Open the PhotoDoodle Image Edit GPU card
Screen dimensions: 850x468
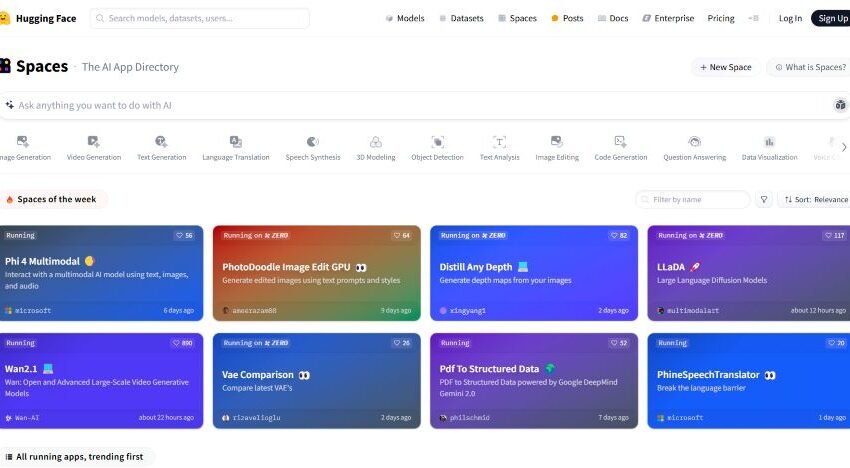point(317,273)
